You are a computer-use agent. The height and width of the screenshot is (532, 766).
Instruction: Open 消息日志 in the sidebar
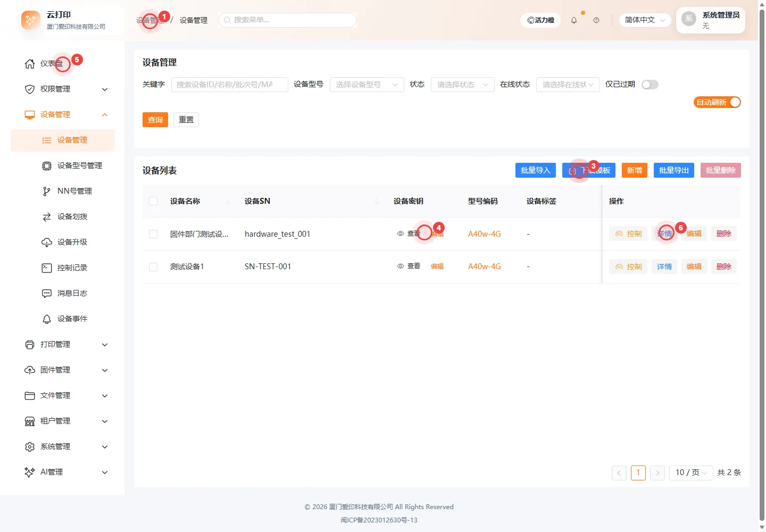(63, 293)
